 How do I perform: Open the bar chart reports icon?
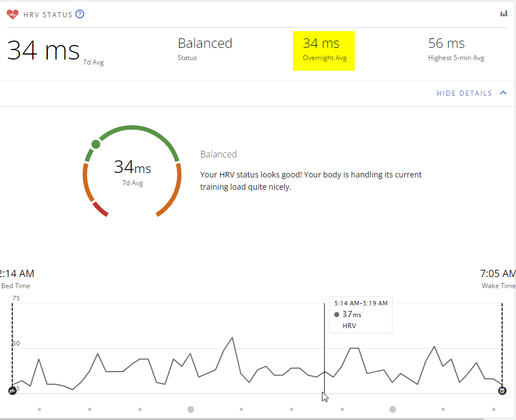(504, 13)
